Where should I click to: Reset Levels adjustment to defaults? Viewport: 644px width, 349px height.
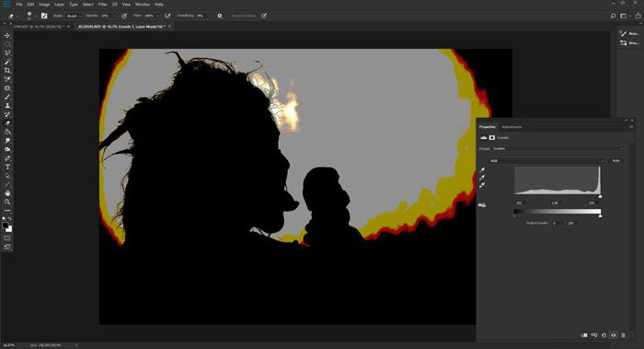click(x=604, y=335)
